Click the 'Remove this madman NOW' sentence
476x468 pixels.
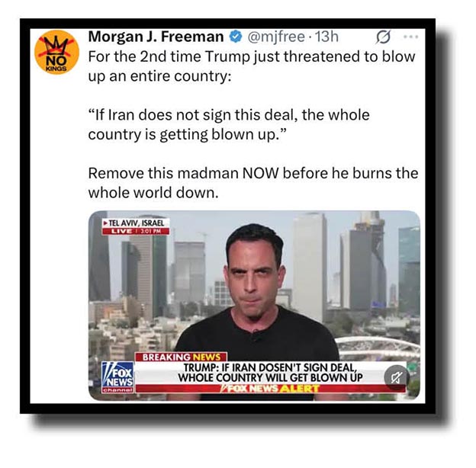[253, 183]
